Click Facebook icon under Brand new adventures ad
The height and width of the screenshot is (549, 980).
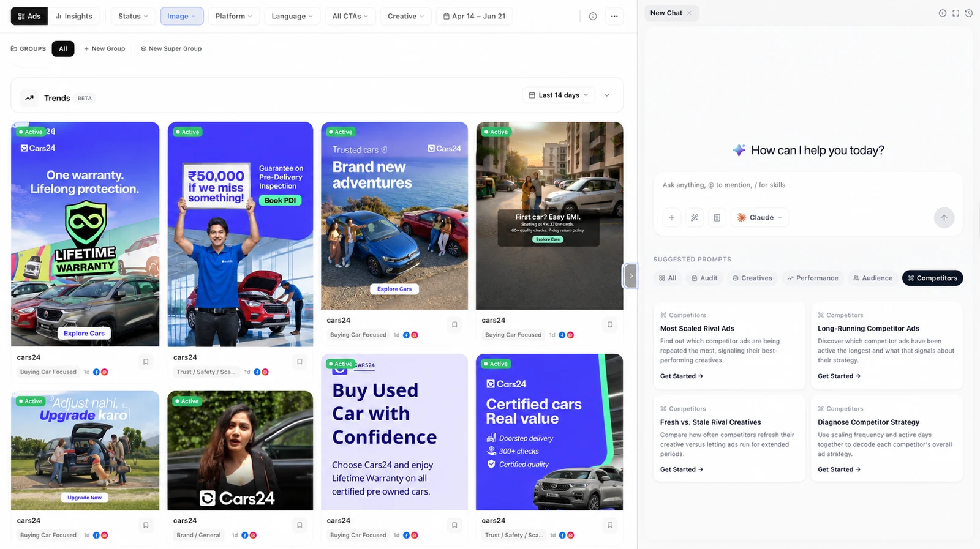[x=406, y=335]
